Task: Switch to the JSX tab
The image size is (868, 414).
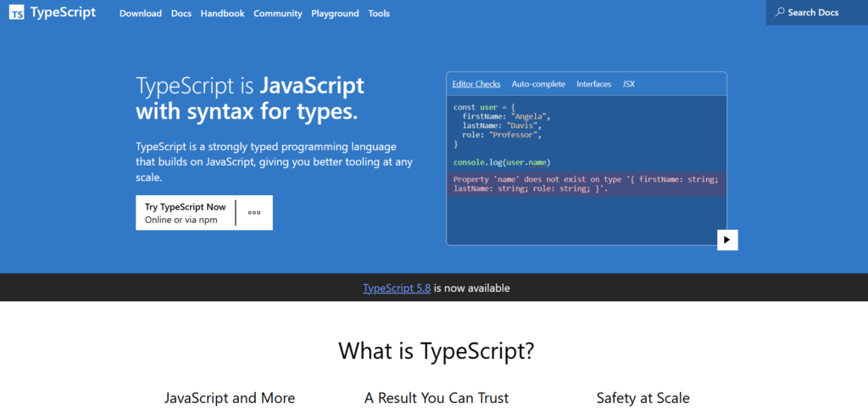Action: point(629,84)
